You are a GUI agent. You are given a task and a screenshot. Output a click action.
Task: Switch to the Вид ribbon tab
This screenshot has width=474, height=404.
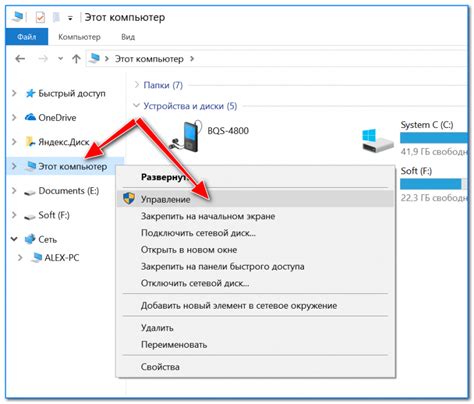[x=128, y=37]
